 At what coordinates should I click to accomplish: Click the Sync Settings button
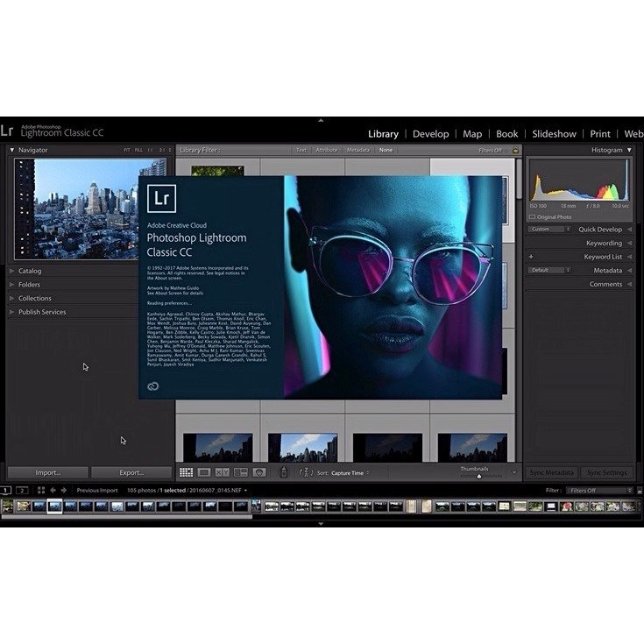(x=606, y=473)
